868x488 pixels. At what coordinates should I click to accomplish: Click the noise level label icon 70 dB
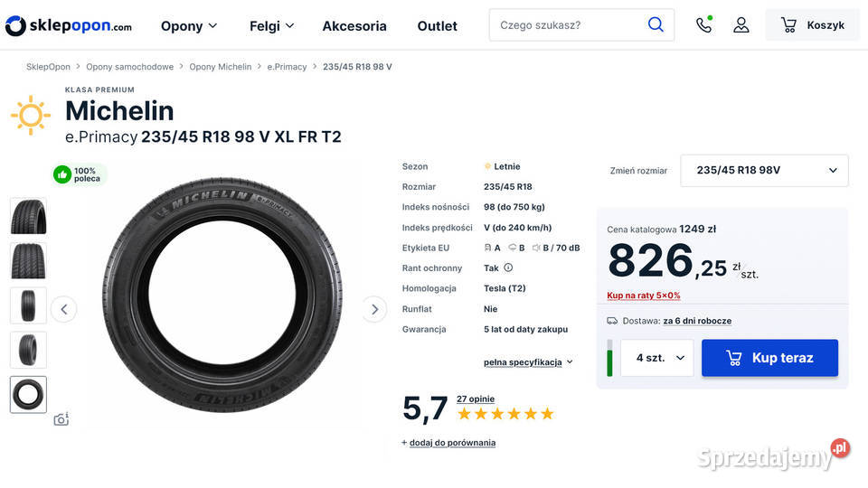(536, 248)
